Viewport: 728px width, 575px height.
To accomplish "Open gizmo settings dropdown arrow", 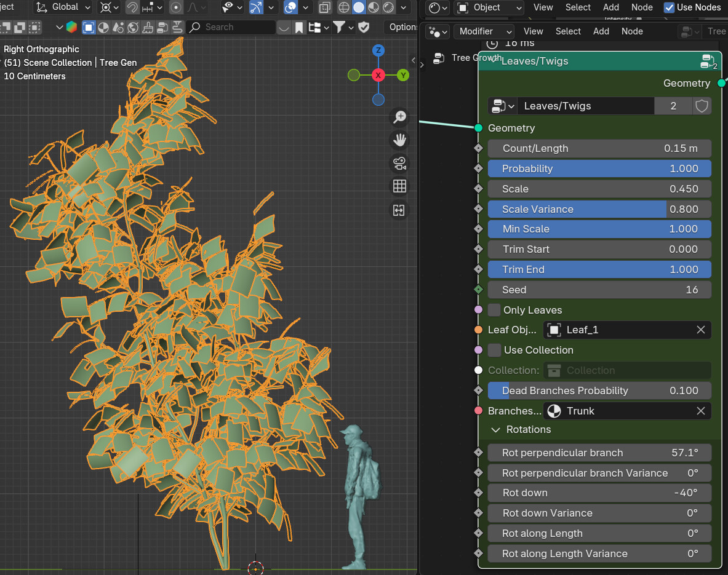I will (271, 7).
